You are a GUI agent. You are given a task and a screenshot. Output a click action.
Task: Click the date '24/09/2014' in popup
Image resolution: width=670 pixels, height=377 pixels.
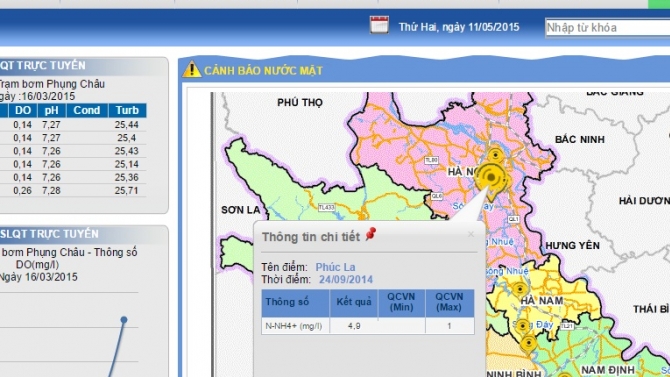coord(346,280)
